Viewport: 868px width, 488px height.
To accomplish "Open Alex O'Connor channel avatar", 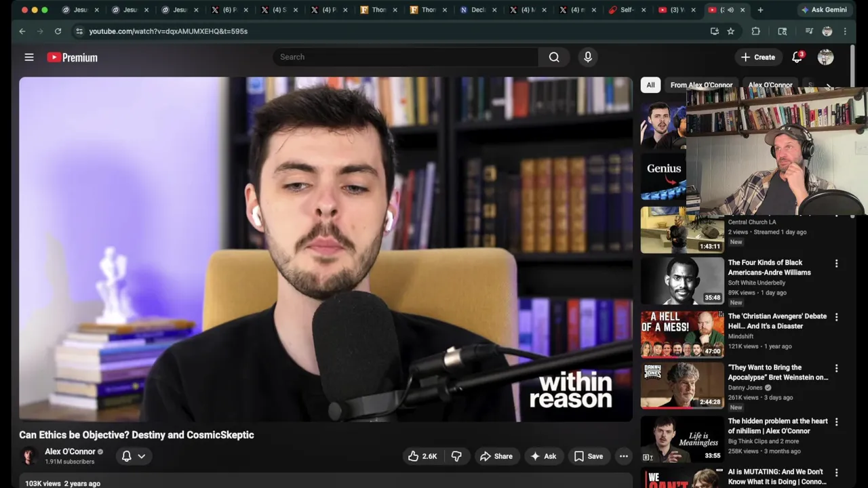I will pyautogui.click(x=29, y=456).
